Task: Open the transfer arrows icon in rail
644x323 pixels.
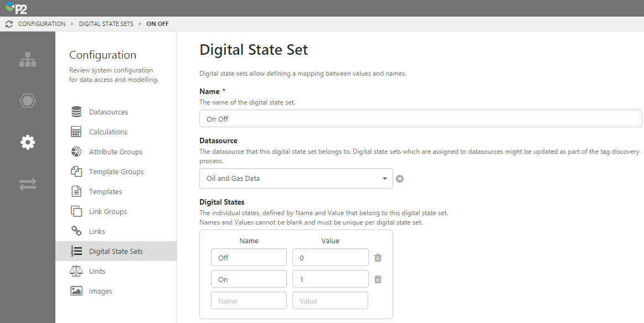Action: (x=28, y=184)
